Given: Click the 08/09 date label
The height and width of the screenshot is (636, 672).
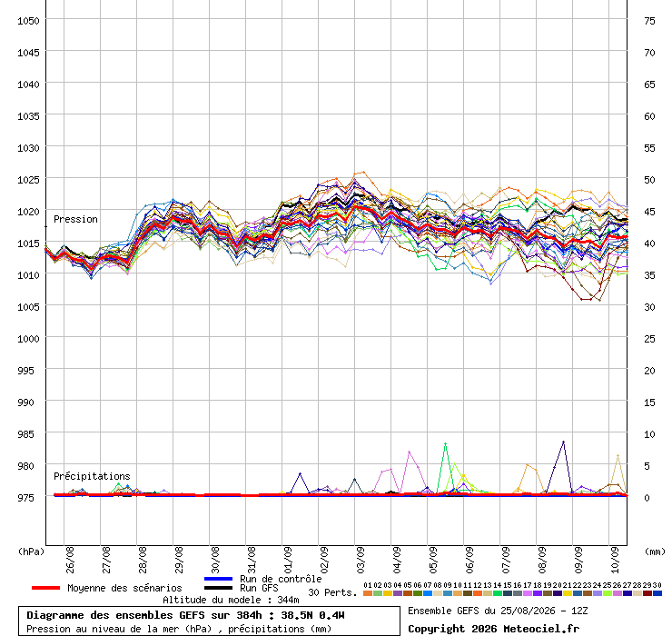Looking at the screenshot, I should click(x=542, y=560).
